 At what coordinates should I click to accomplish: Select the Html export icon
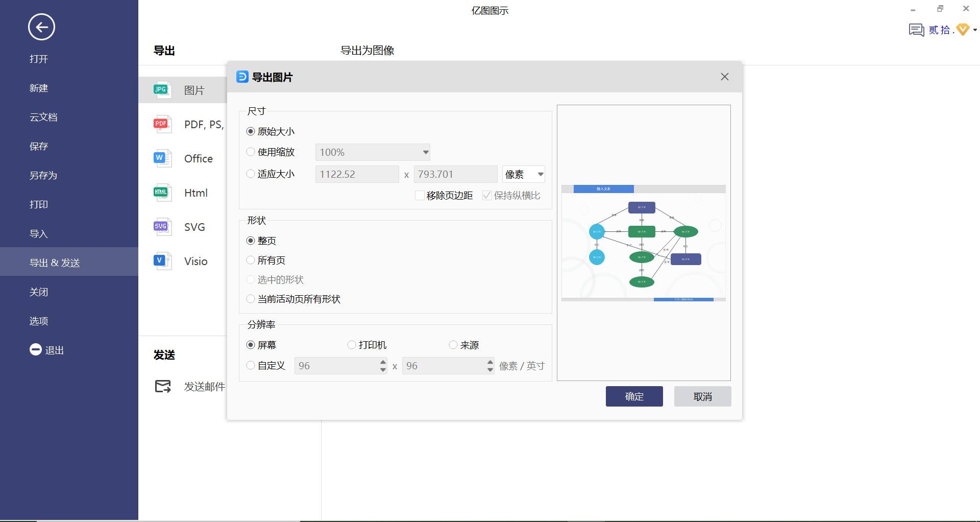(x=162, y=193)
